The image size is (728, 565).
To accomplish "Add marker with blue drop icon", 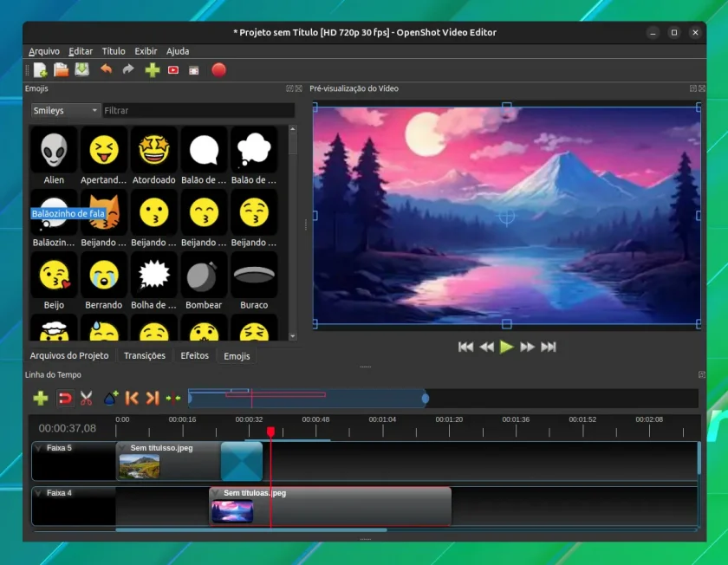I will [x=111, y=398].
